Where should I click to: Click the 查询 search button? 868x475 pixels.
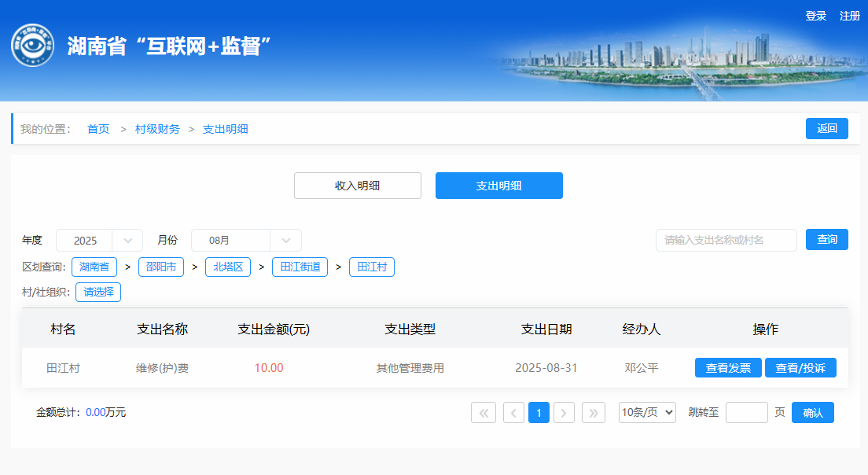(826, 240)
